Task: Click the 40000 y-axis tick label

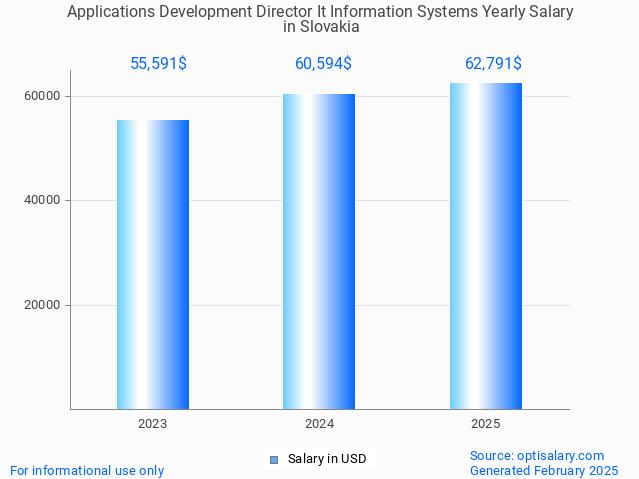Action: (x=43, y=200)
